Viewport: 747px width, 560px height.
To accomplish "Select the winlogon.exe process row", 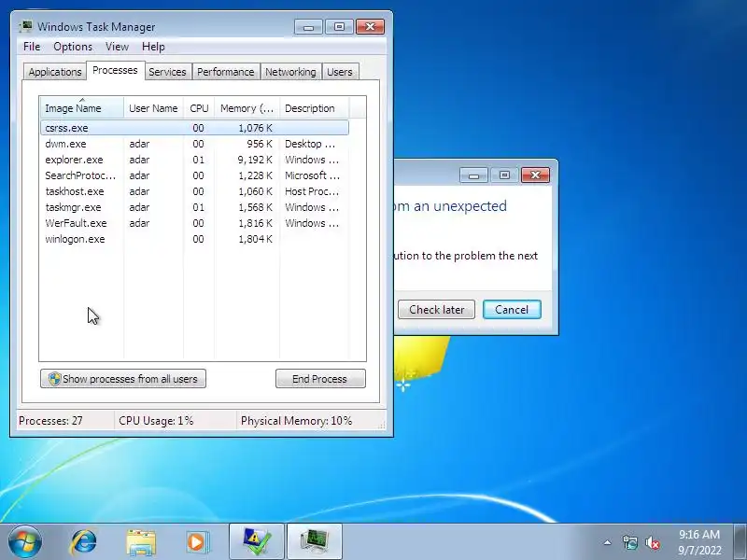I will (195, 239).
